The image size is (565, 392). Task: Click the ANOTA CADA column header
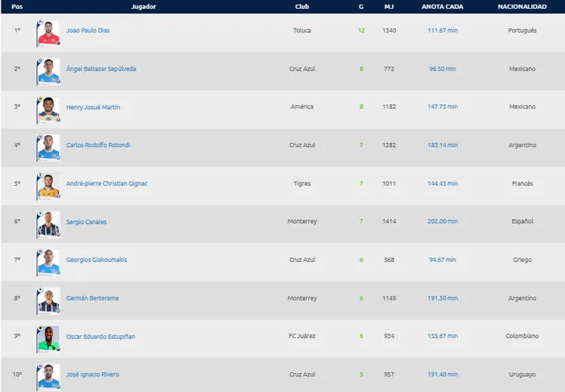(x=442, y=7)
